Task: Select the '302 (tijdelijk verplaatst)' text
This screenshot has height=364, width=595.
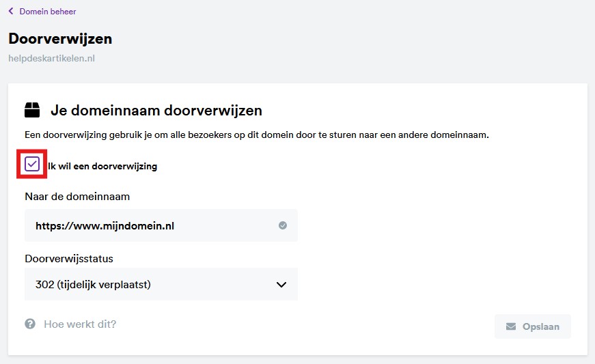Action: pyautogui.click(x=93, y=285)
